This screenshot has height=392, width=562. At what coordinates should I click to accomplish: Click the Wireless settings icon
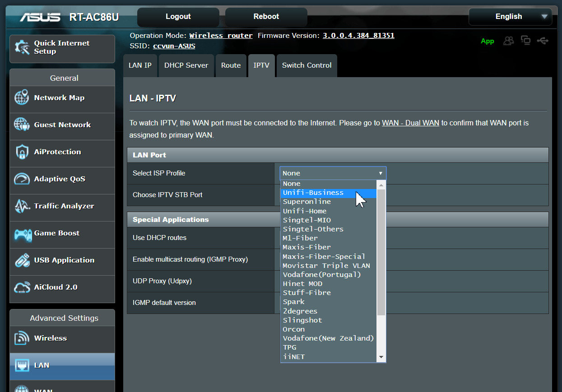click(x=22, y=338)
